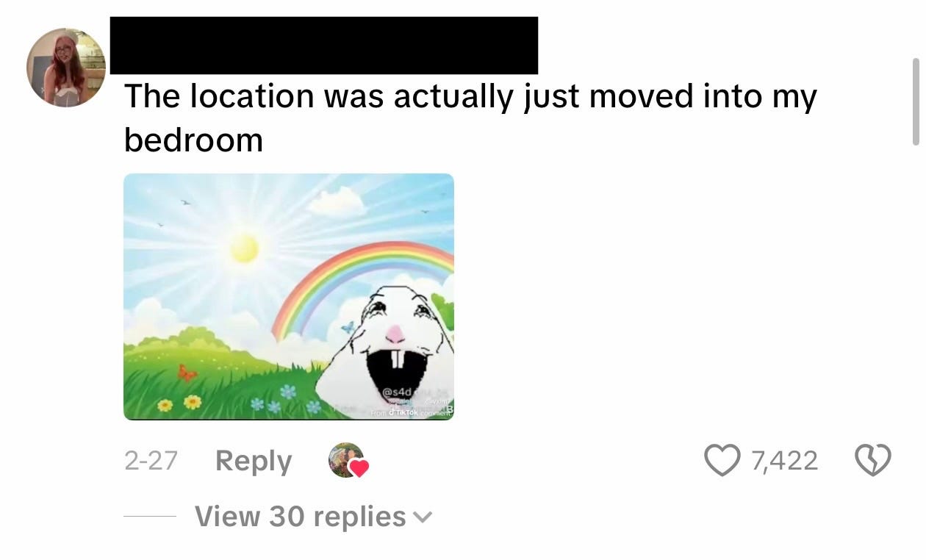
Task: Reply to the bedroom comment
Action: point(254,461)
